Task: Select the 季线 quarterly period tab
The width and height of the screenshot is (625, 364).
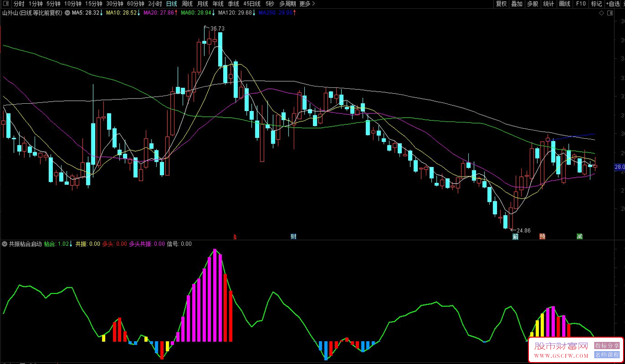Action: coord(233,3)
